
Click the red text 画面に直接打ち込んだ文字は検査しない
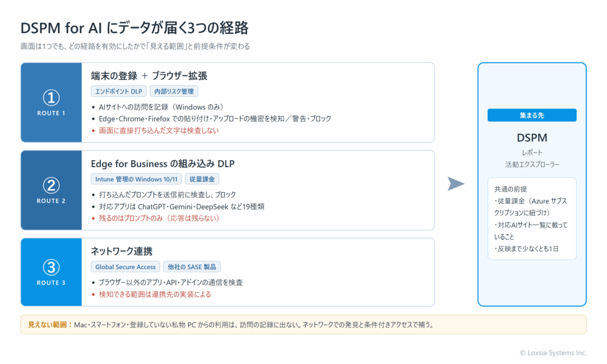pos(159,130)
